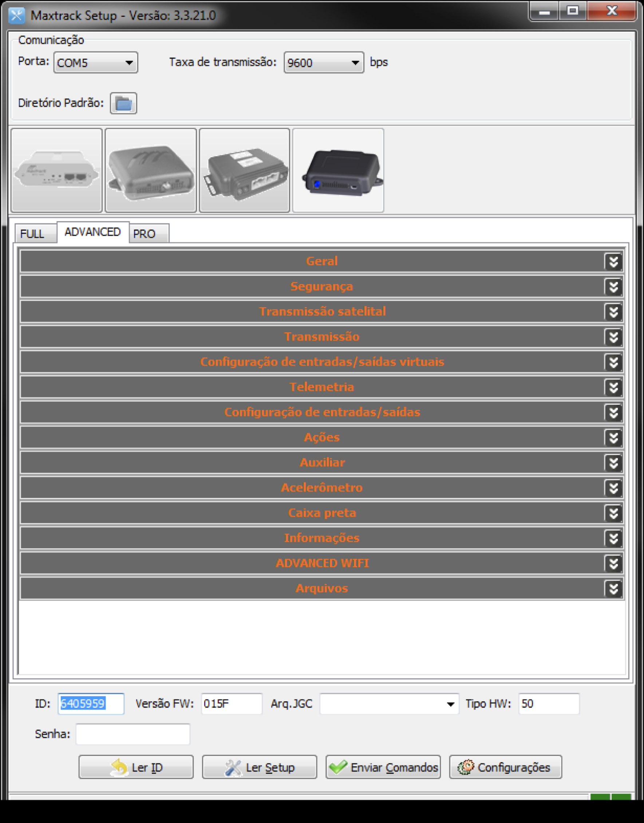Click the Versão FW input field
The image size is (644, 823).
click(232, 704)
